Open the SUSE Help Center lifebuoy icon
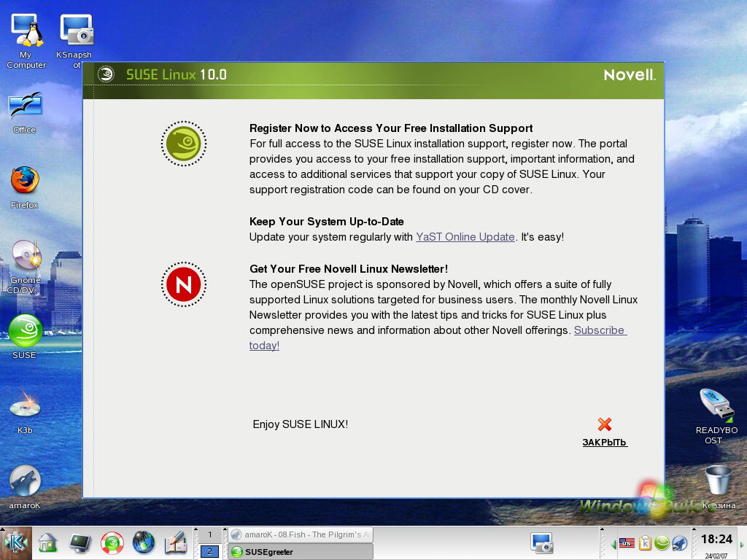Viewport: 747px width, 560px height. (x=112, y=542)
